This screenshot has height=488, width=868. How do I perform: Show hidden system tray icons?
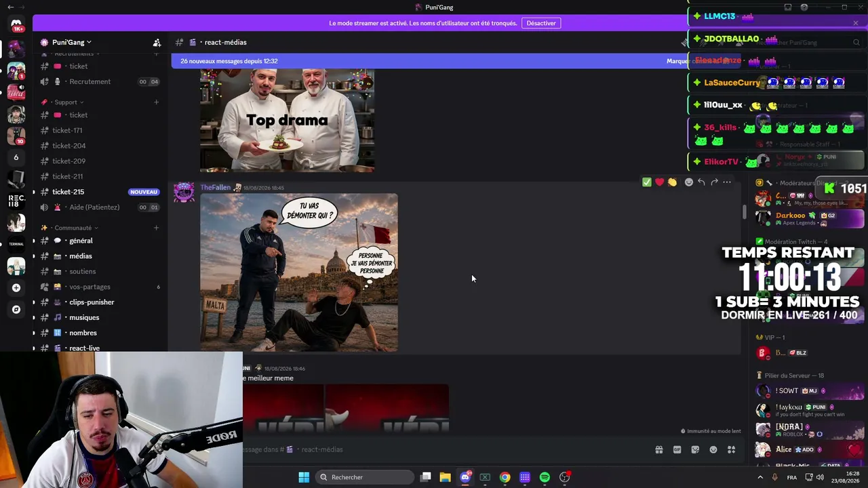[x=759, y=477]
